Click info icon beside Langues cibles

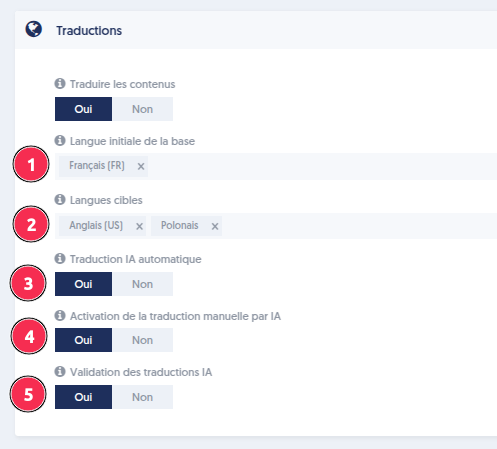[x=60, y=200]
